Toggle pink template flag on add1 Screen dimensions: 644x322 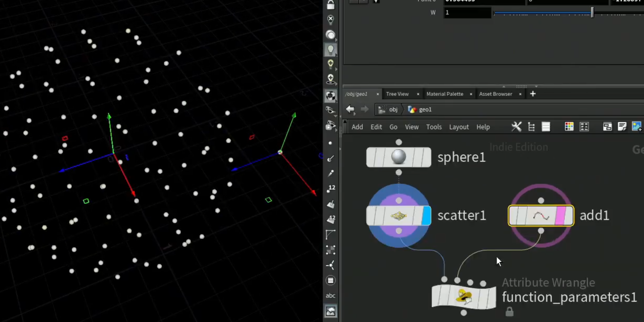[x=560, y=216]
